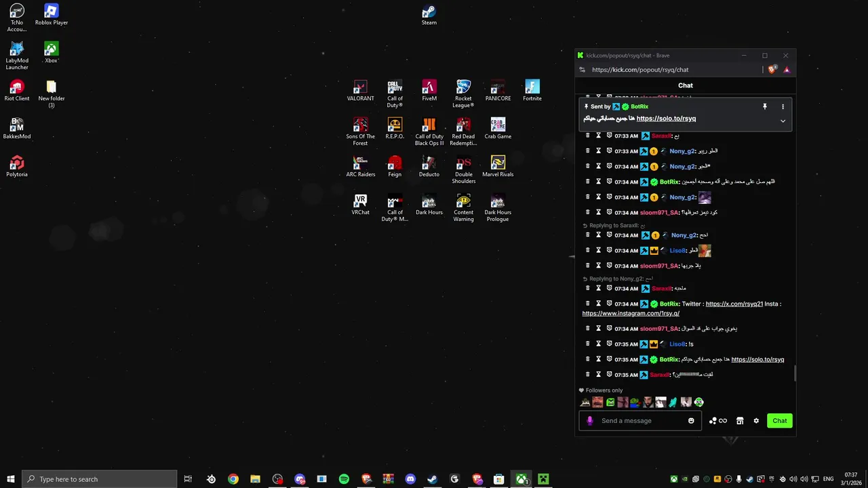Focus the 'Send a message' input field

641,421
